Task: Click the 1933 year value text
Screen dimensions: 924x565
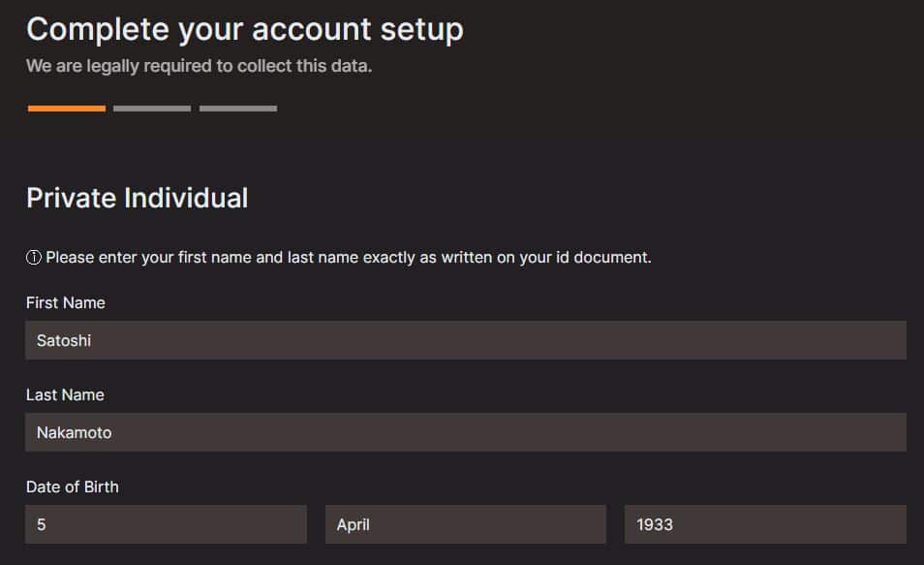Action: click(654, 525)
